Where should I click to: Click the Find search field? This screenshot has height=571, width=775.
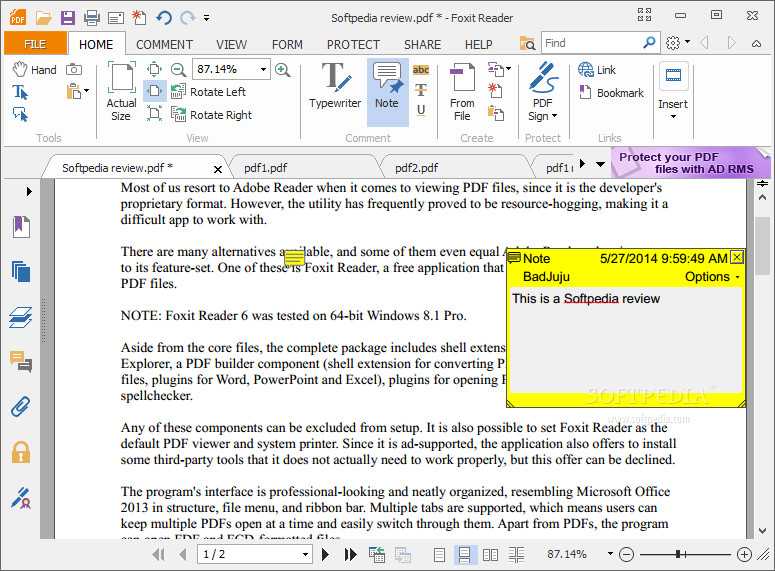tap(591, 44)
